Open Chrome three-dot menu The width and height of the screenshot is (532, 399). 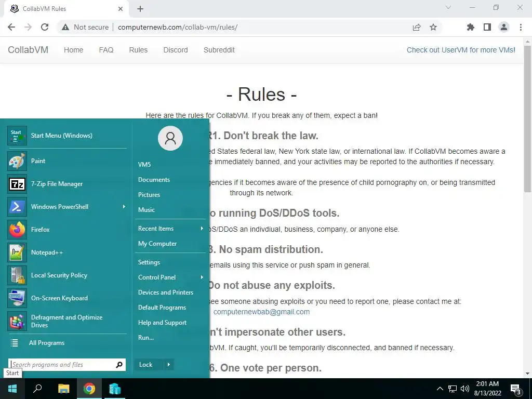coord(521,27)
